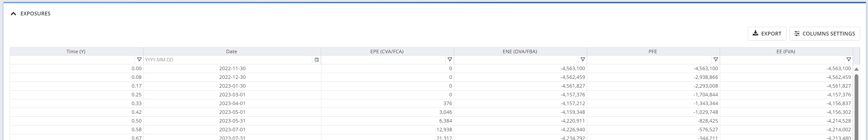Image resolution: width=868 pixels, height=140 pixels.
Task: Select the row dated 2023-03-01
Action: pos(232,95)
